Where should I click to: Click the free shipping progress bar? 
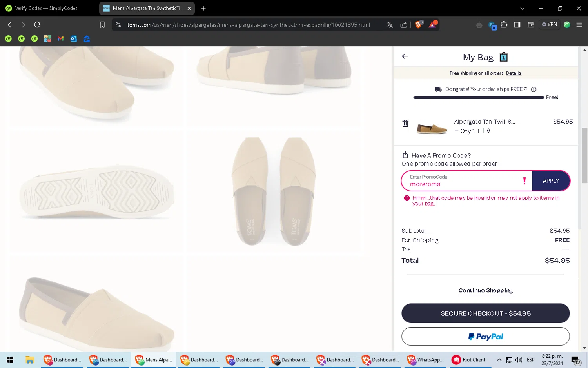point(478,97)
